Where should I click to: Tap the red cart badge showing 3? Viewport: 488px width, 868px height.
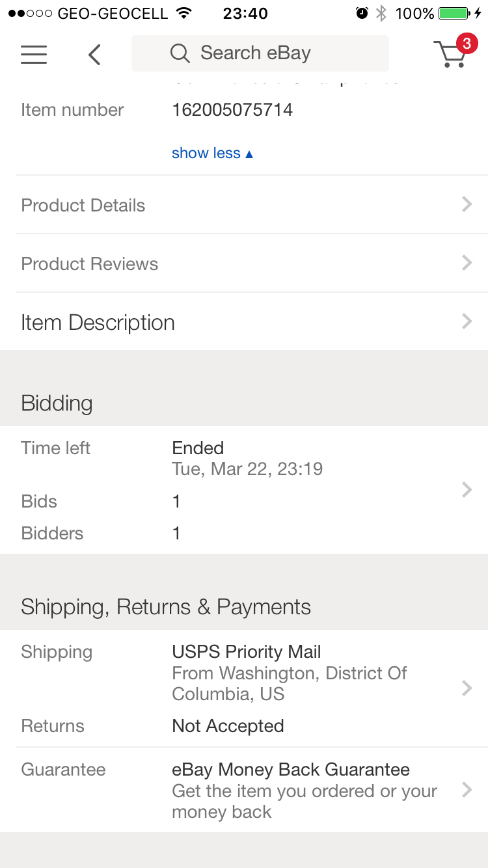tap(466, 44)
